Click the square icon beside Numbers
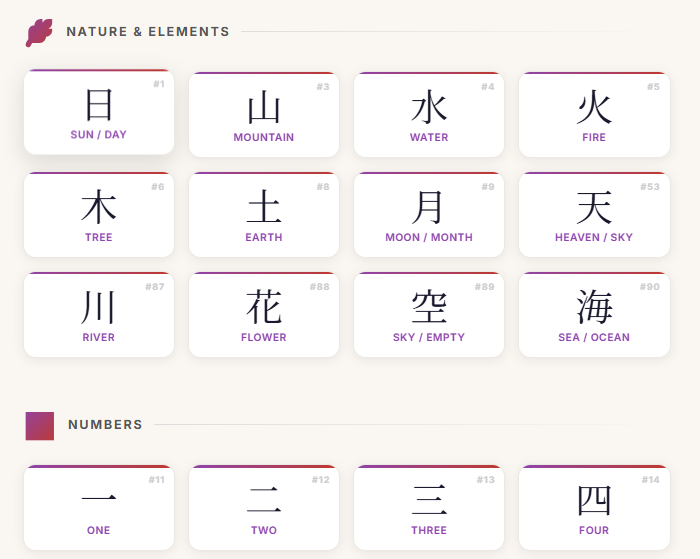This screenshot has height=559, width=700. click(40, 426)
